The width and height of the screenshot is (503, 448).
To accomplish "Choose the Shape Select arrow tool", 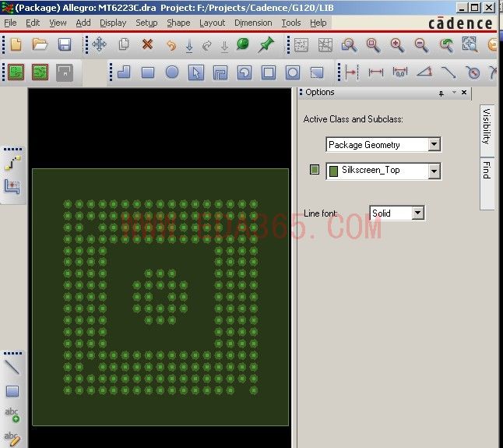I will (x=196, y=72).
